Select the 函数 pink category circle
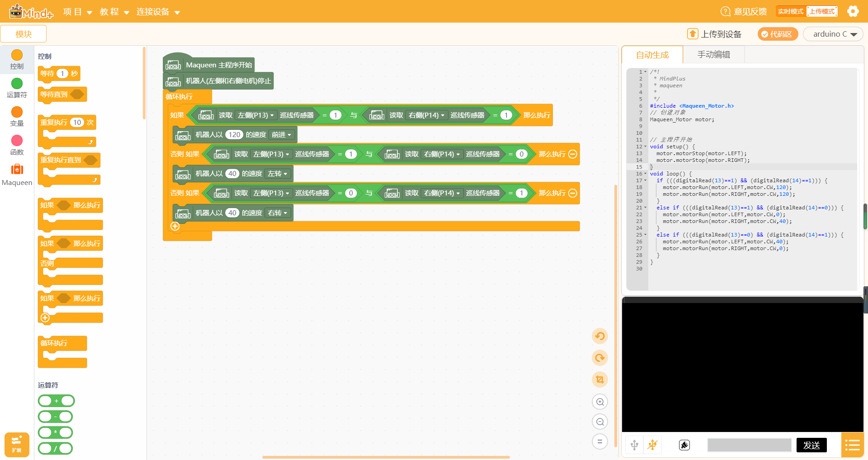 pos(17,141)
